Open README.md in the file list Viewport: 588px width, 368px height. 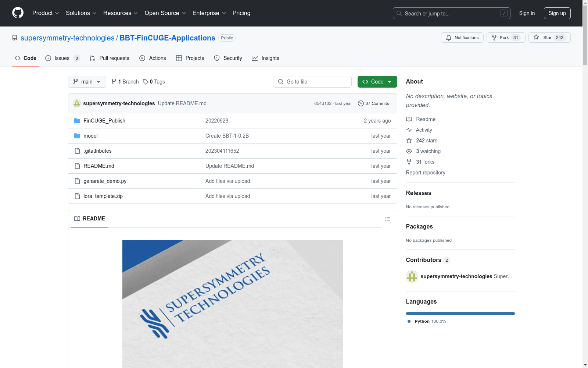99,166
